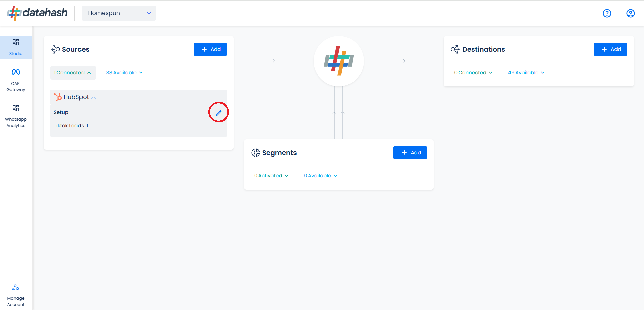Add a new destination

[610, 49]
